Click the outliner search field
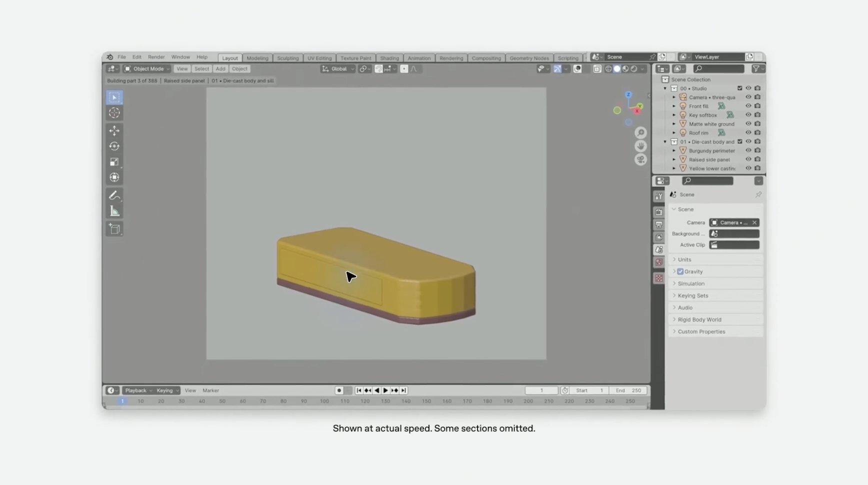Screen dimensions: 868x485 coord(718,68)
